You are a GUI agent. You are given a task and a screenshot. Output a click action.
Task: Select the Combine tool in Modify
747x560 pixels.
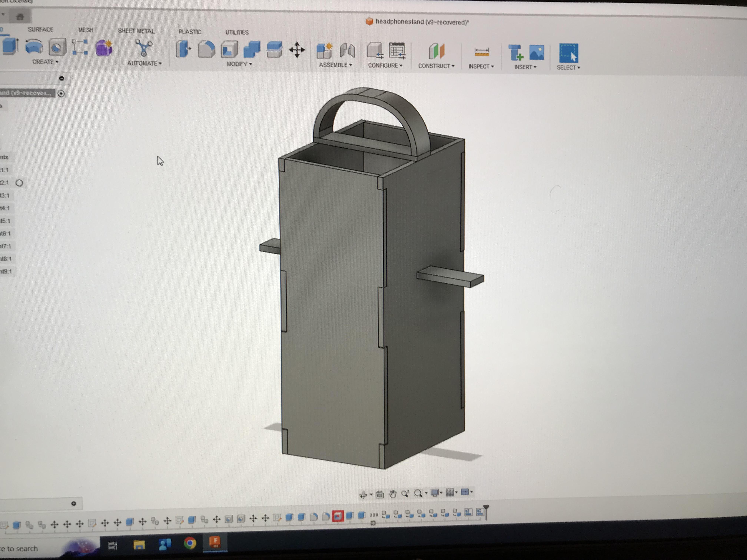(252, 50)
